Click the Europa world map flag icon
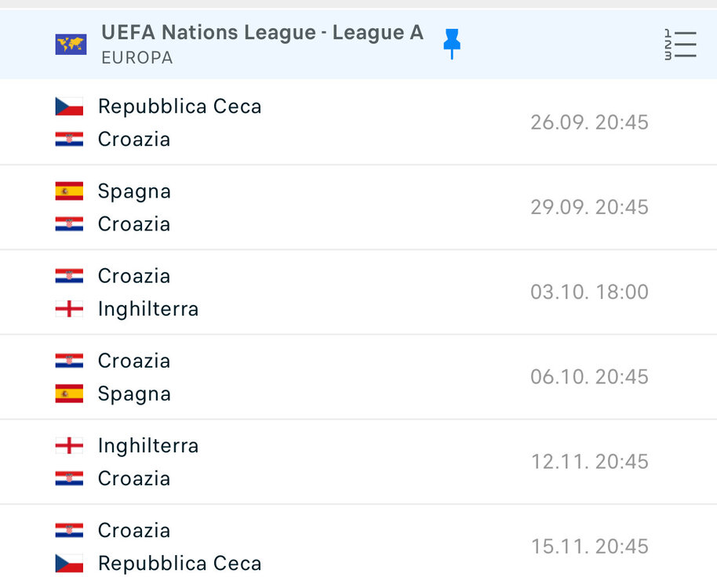Viewport: 717px width, 588px height. tap(71, 45)
